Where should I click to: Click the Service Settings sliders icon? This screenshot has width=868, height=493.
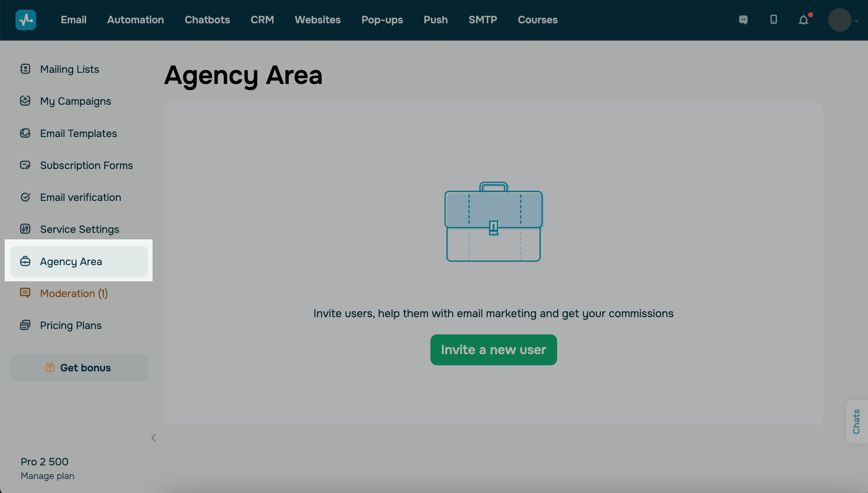[x=25, y=229]
